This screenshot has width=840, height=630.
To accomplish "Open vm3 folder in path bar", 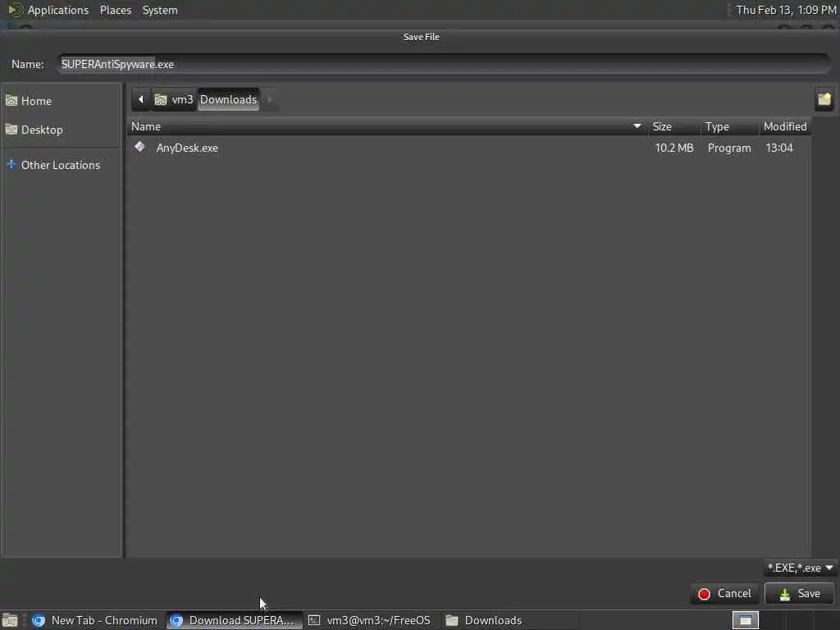I will [x=174, y=99].
